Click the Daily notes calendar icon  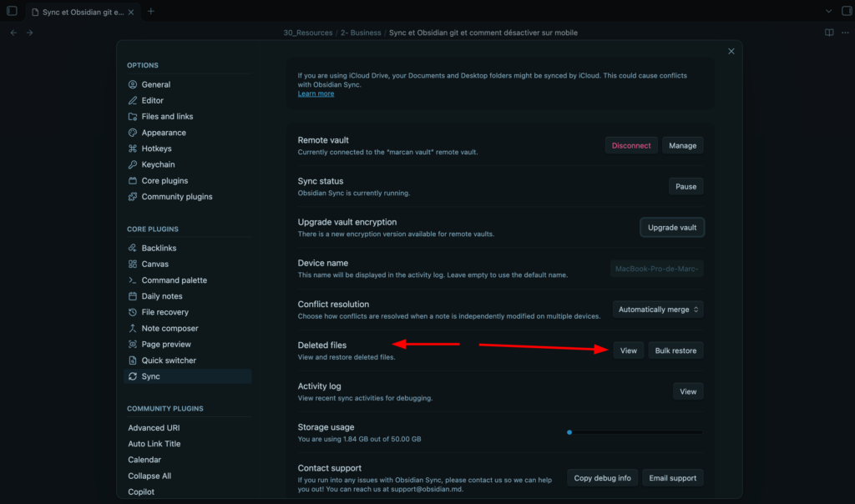click(x=133, y=296)
